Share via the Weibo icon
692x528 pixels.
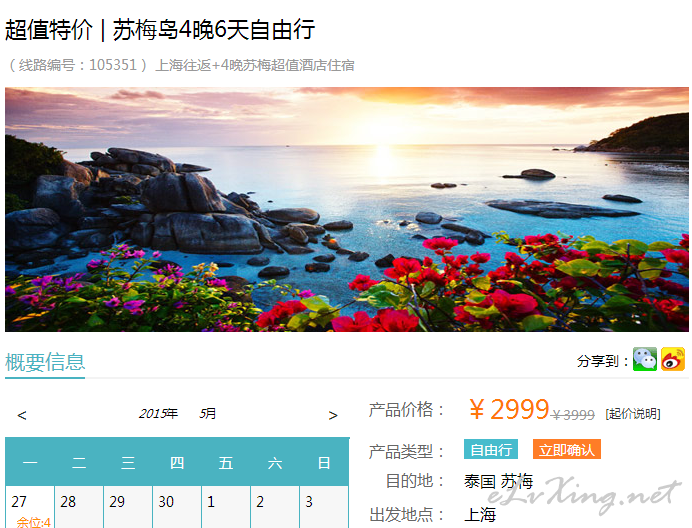coord(673,359)
